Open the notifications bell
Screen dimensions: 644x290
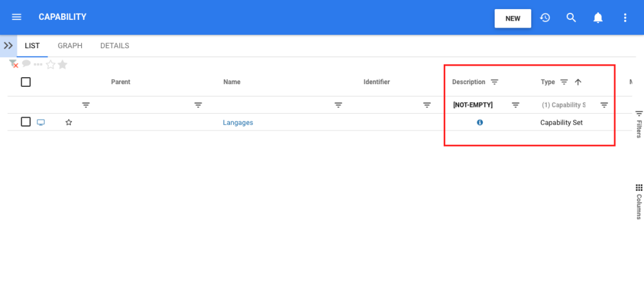pyautogui.click(x=598, y=17)
